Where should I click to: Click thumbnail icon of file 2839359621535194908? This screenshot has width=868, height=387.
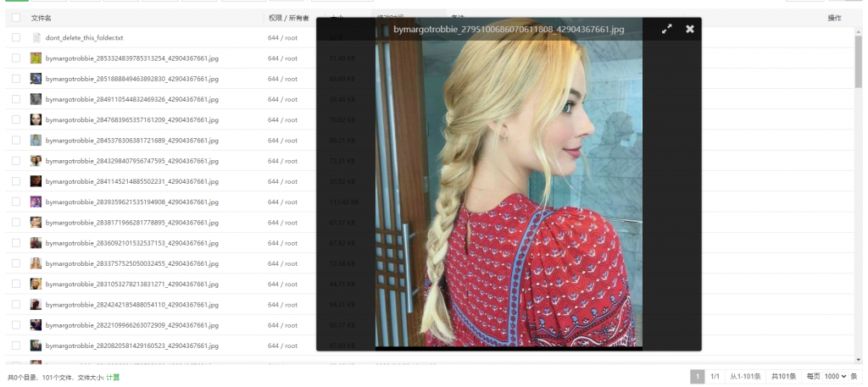[x=36, y=202]
